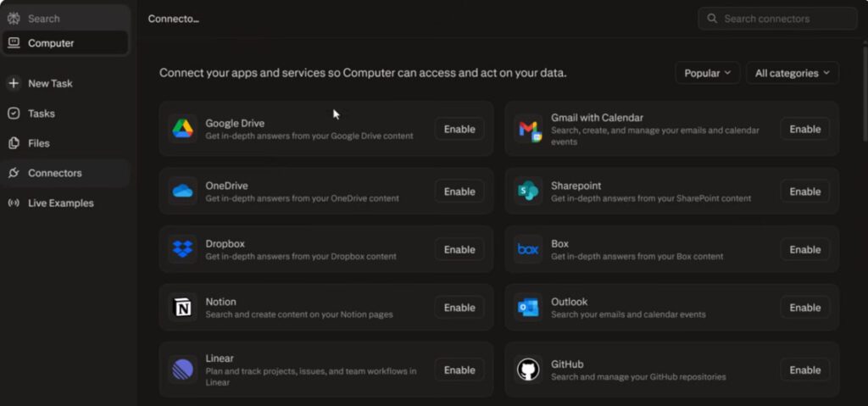
Task: Open Tasks in the sidebar
Action: [x=41, y=114]
